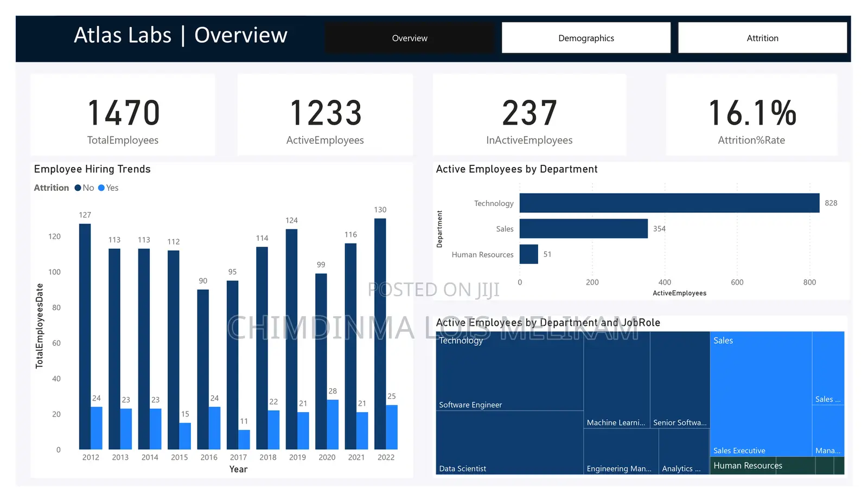Switch to the Demographics page
Viewport: 868px width, 502px height.
pyautogui.click(x=586, y=38)
